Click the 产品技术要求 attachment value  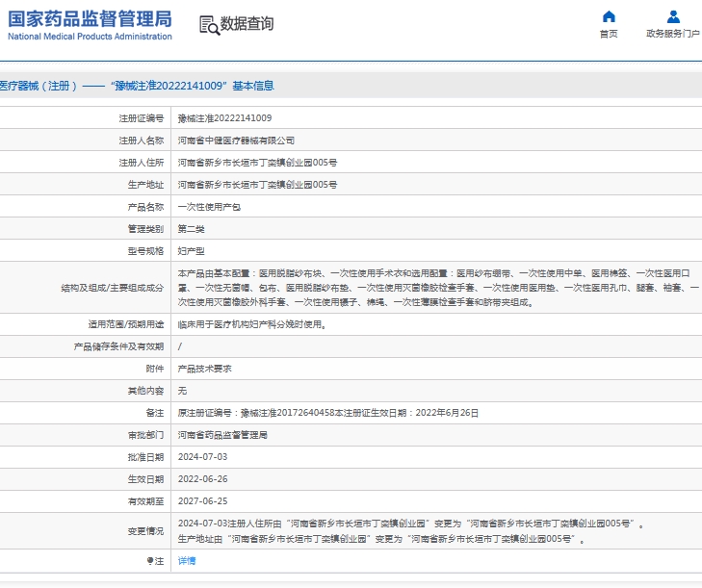point(204,369)
